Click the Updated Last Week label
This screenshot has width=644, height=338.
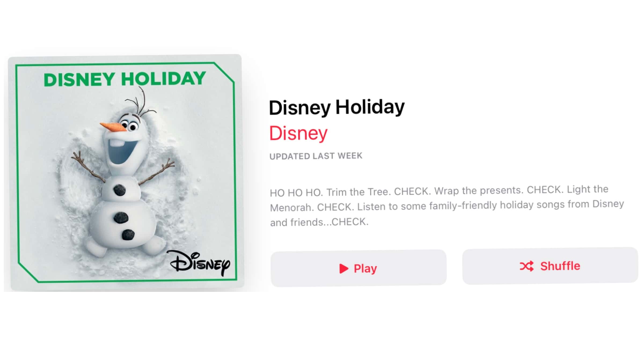pos(316,156)
